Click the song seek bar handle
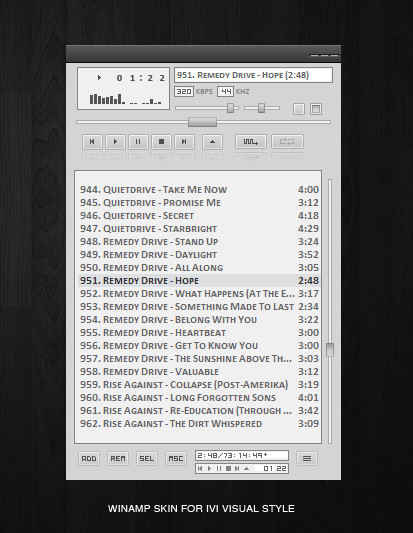This screenshot has width=413, height=533. tap(202, 122)
